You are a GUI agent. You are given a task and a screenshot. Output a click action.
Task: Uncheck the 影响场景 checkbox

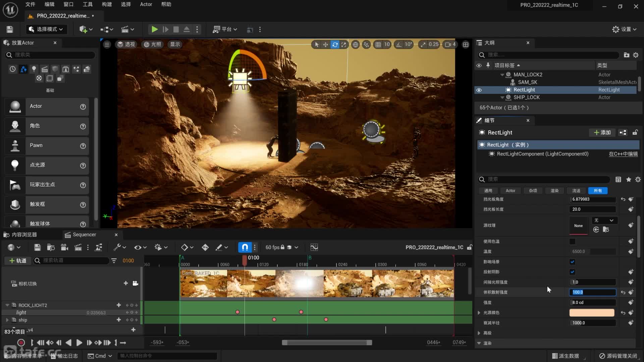[x=572, y=262]
